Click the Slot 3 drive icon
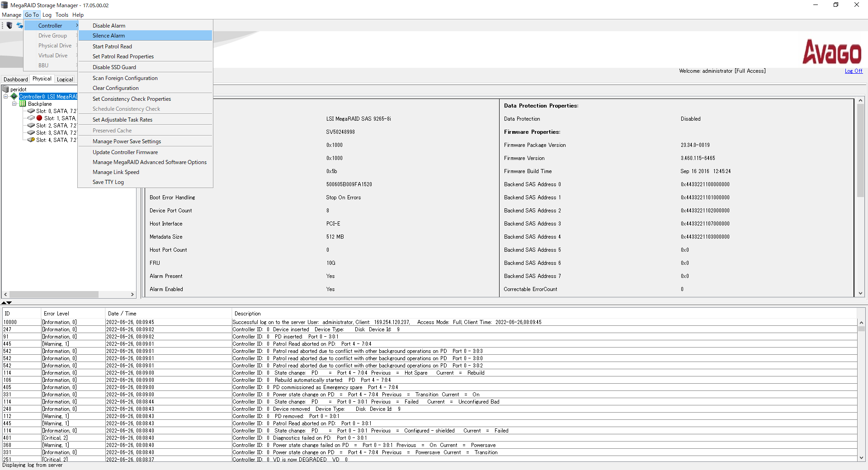 [31, 132]
